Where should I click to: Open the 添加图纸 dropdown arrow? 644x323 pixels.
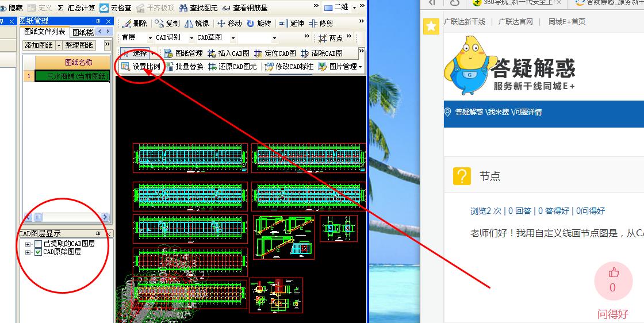click(59, 45)
